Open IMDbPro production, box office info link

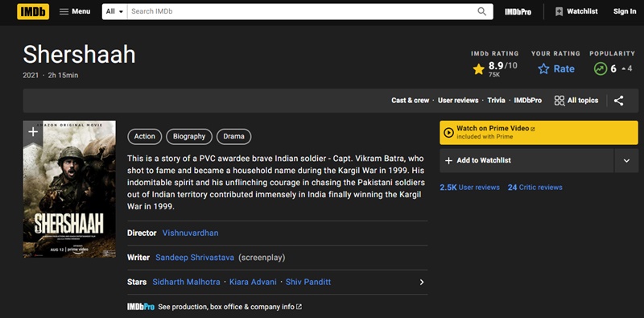214,307
